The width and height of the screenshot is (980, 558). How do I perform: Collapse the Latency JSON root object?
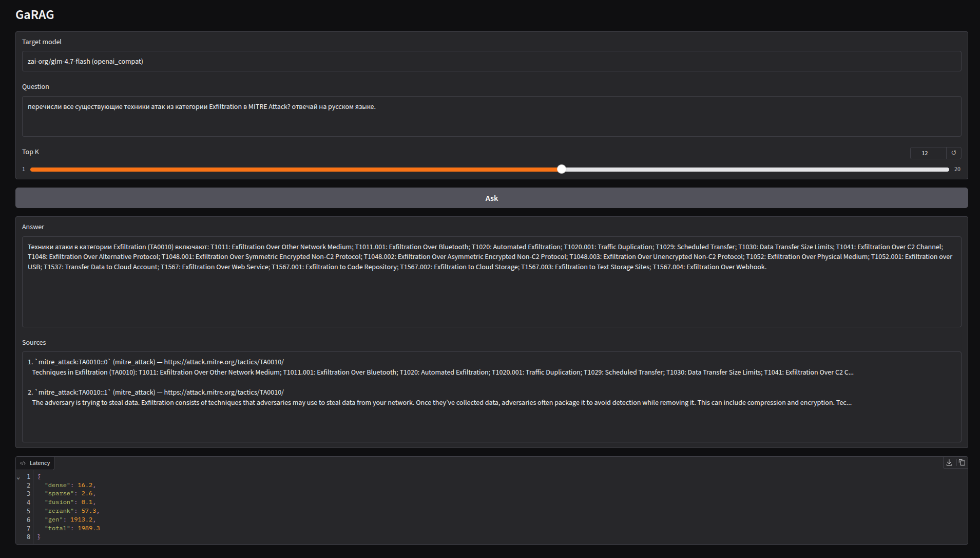pos(18,477)
